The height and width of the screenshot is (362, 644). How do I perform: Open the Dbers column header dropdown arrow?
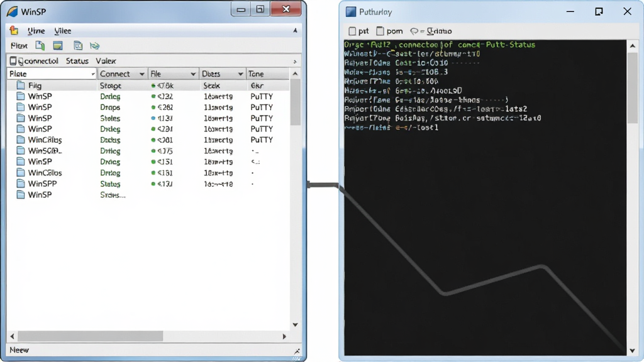[x=240, y=74]
